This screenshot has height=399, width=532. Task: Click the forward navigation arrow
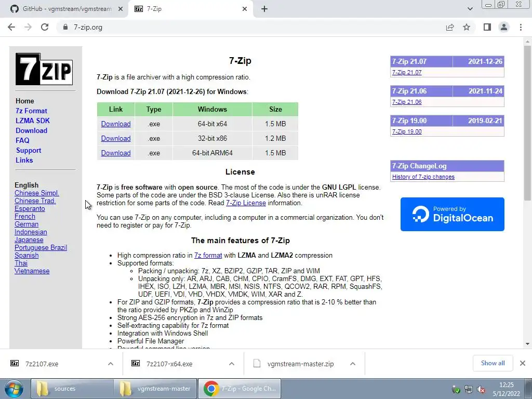coord(28,27)
